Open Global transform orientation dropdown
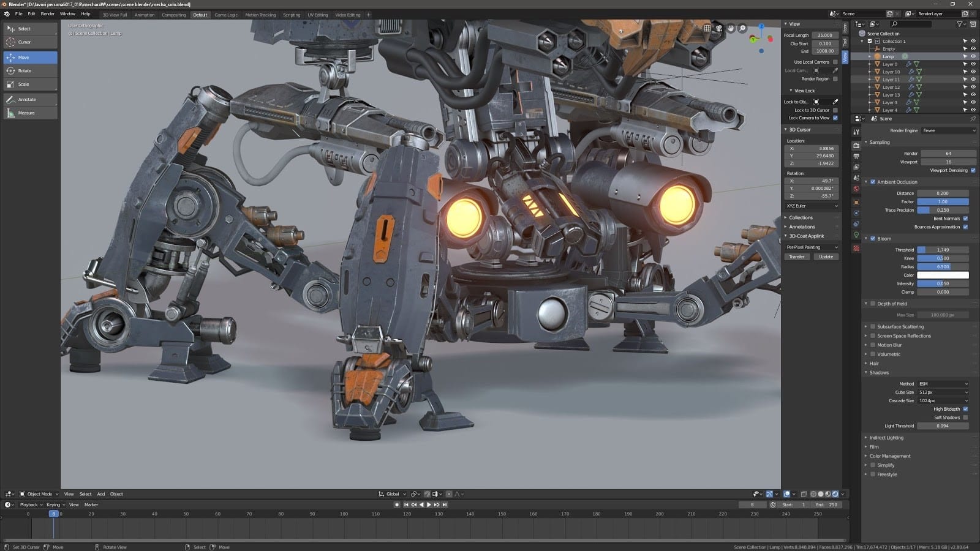This screenshot has width=980, height=551. click(392, 494)
